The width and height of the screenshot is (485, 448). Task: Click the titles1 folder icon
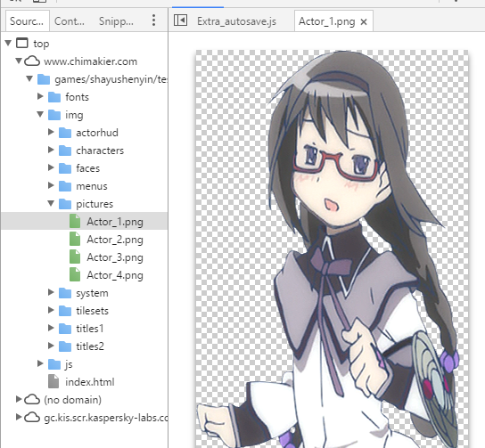pos(65,329)
